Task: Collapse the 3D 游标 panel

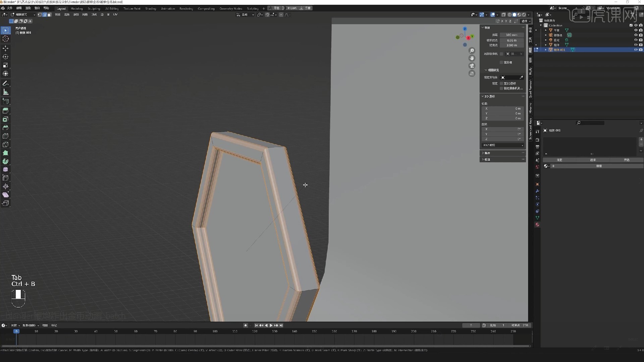Action: point(503,97)
